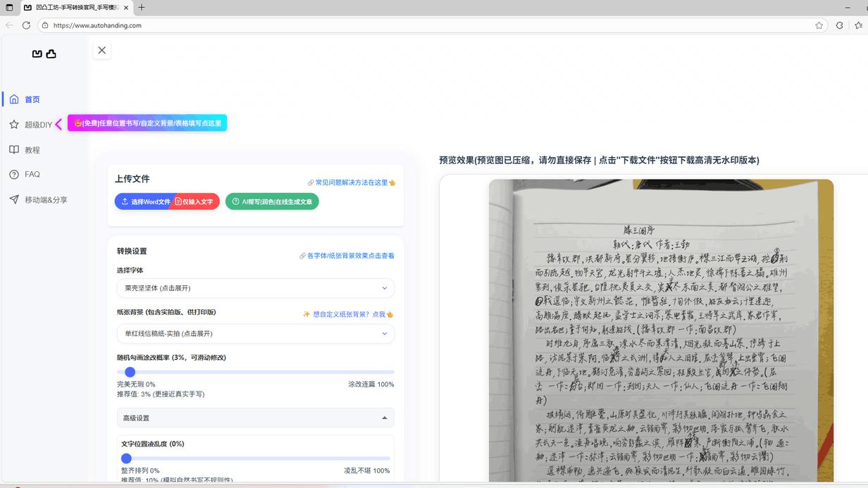868x488 pixels.
Task: Click the star icon next to 超级DIY
Action: 13,124
